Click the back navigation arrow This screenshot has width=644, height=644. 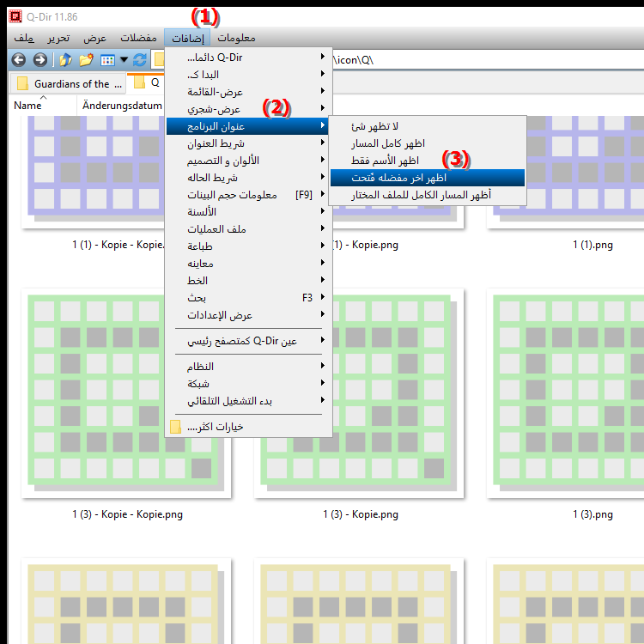19,60
